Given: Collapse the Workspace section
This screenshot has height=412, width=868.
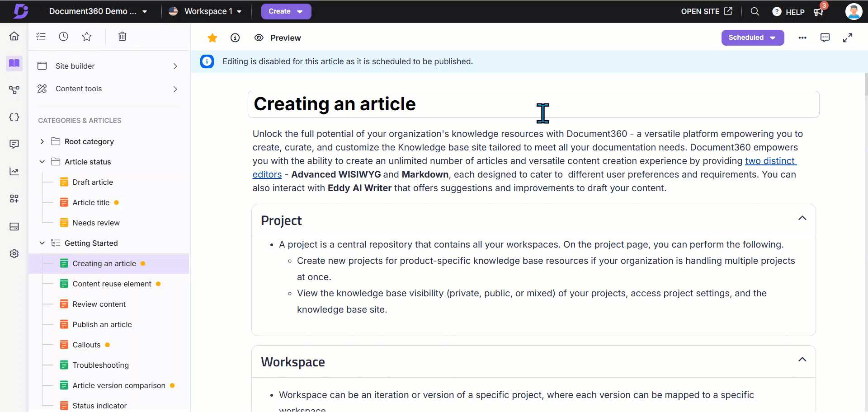Looking at the screenshot, I should [802, 360].
